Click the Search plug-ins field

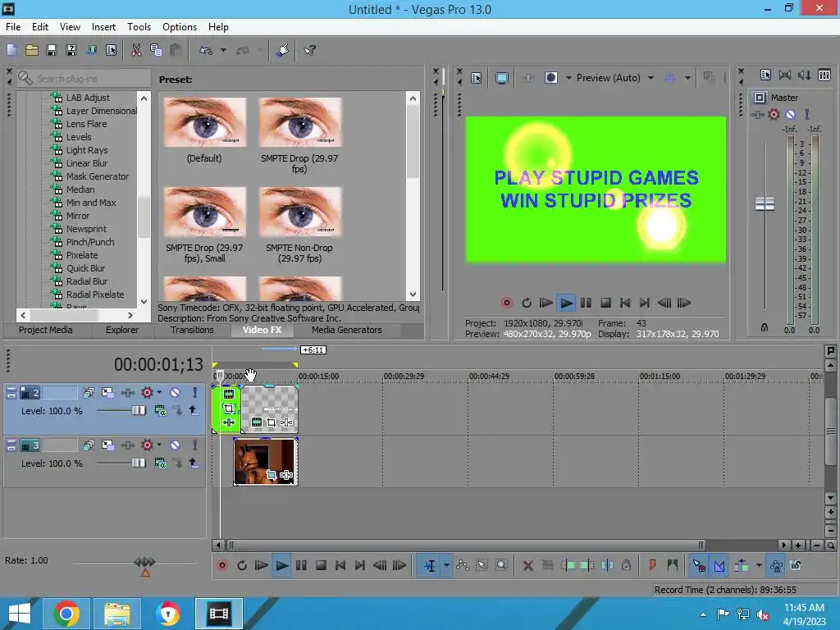tap(84, 79)
